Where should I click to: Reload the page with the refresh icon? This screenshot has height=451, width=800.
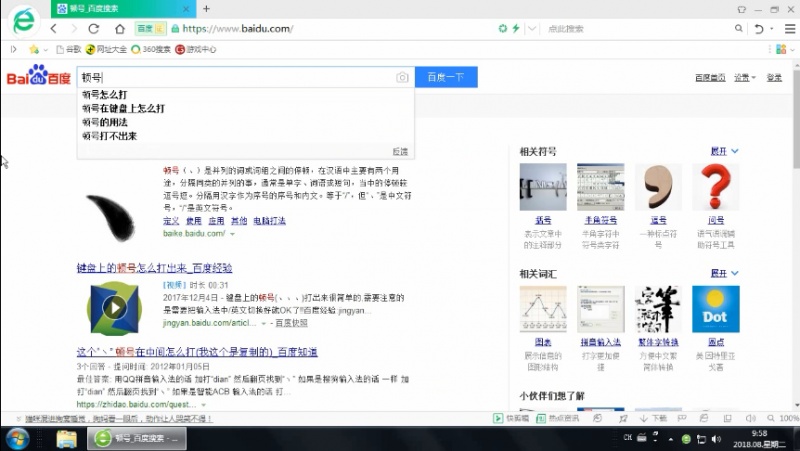coord(94,29)
